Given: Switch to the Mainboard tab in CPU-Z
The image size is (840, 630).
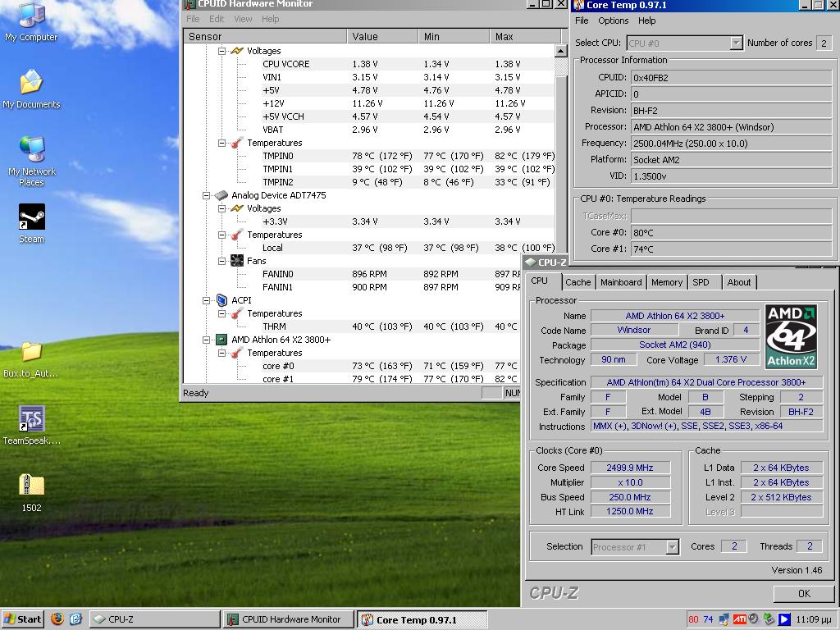Looking at the screenshot, I should pos(621,282).
